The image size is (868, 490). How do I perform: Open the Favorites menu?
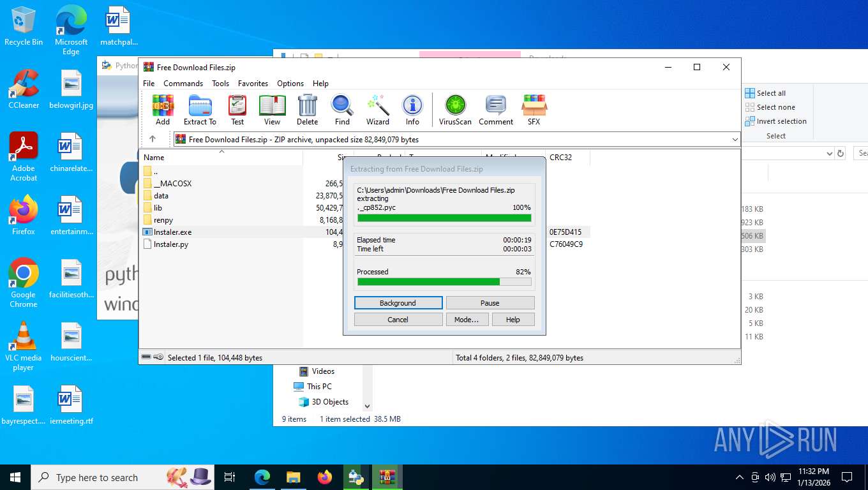pyautogui.click(x=253, y=84)
